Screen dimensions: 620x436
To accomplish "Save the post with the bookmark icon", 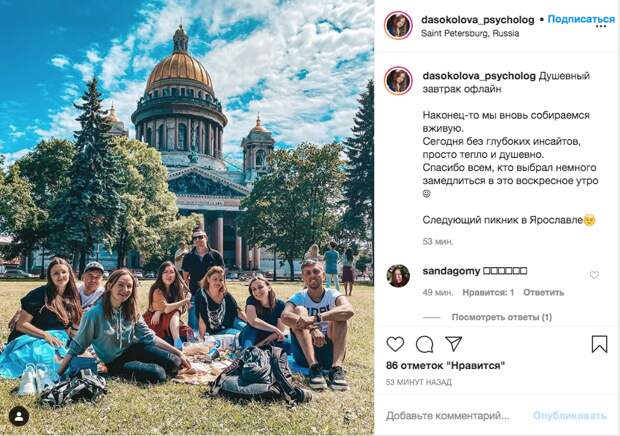I will tap(599, 344).
